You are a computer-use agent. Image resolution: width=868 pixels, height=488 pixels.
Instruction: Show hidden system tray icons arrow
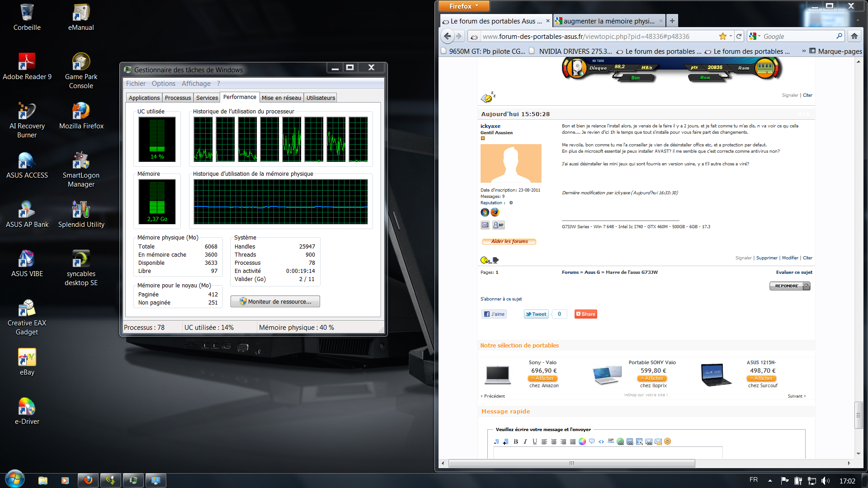(770, 480)
